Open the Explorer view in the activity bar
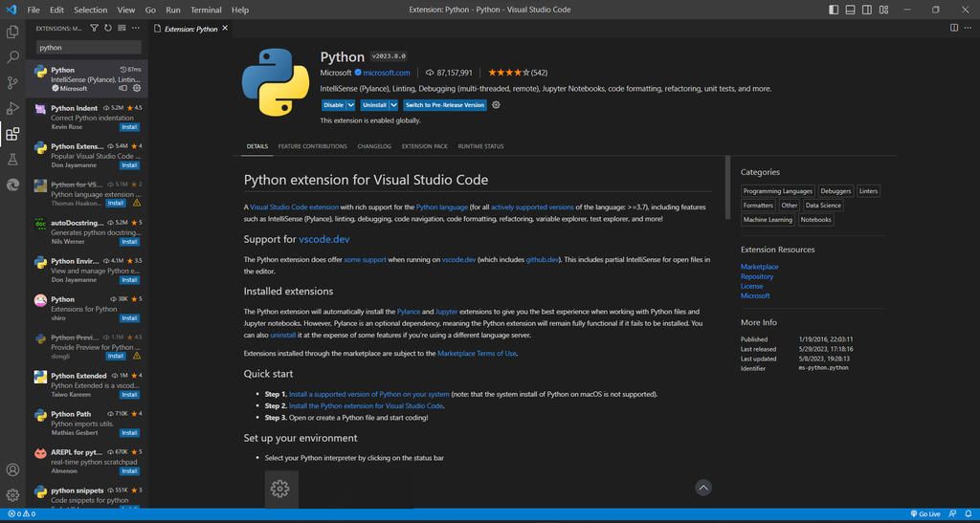Screen dimensions: 980x523 [x=12, y=33]
